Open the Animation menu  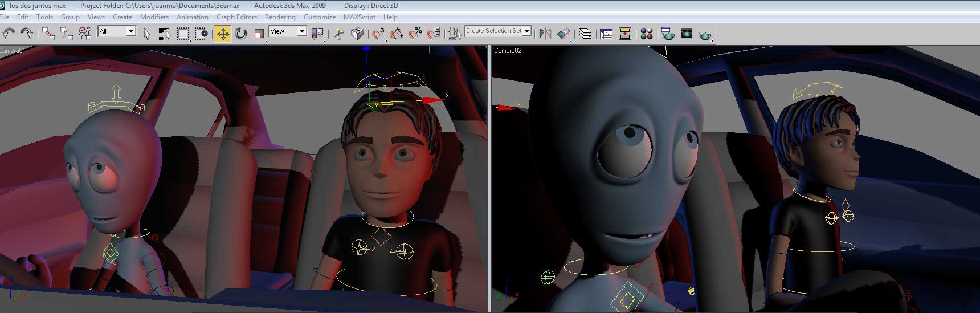[192, 17]
